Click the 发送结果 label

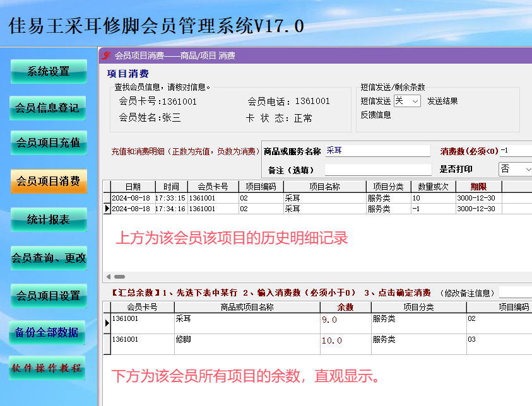click(442, 101)
